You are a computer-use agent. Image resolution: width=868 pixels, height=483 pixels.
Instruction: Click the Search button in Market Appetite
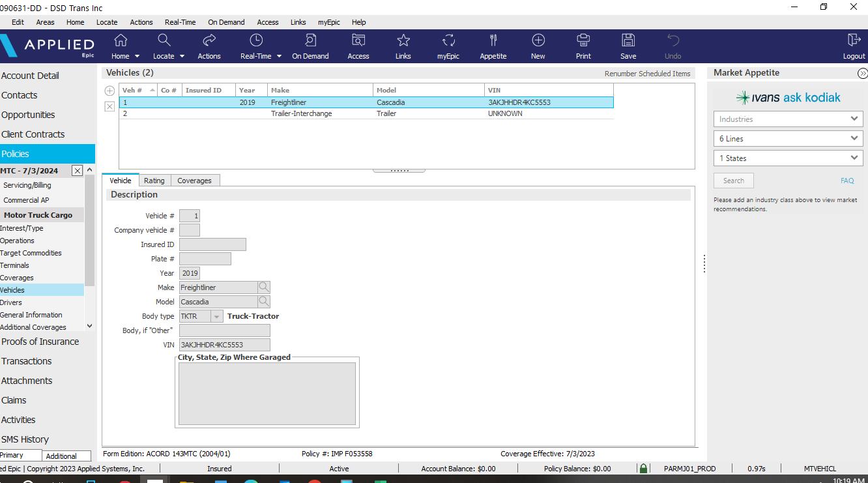click(x=733, y=181)
